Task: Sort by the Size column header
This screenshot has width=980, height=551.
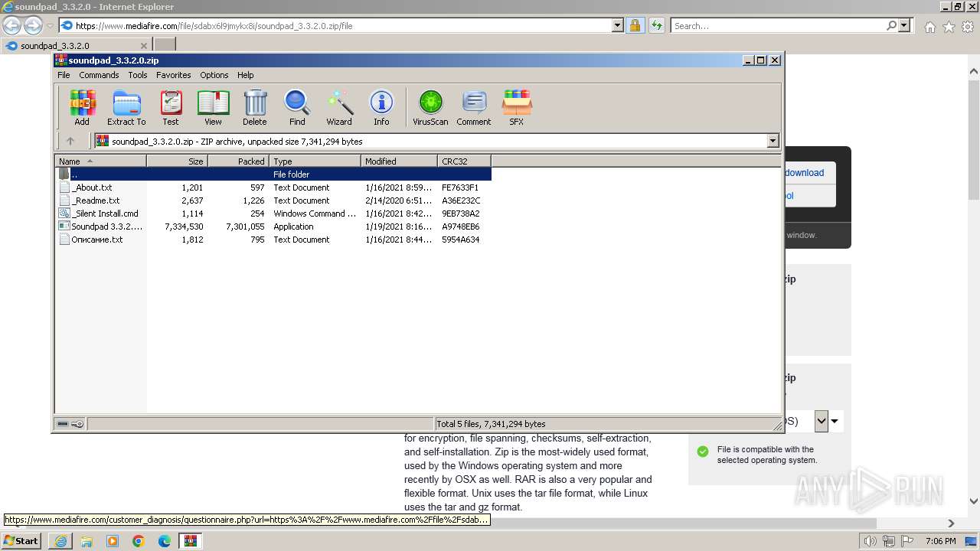Action: pyautogui.click(x=177, y=161)
